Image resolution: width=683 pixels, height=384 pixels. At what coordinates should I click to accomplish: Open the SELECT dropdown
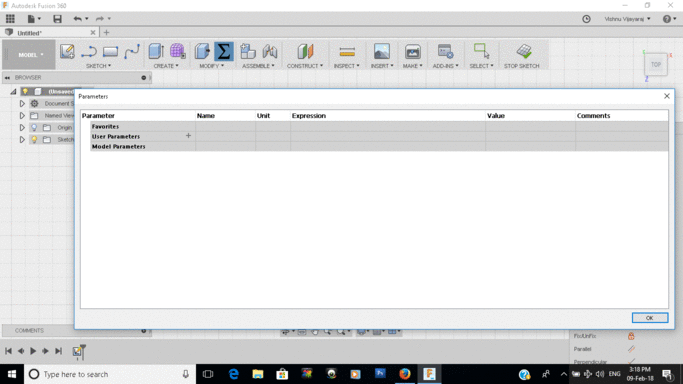point(481,66)
